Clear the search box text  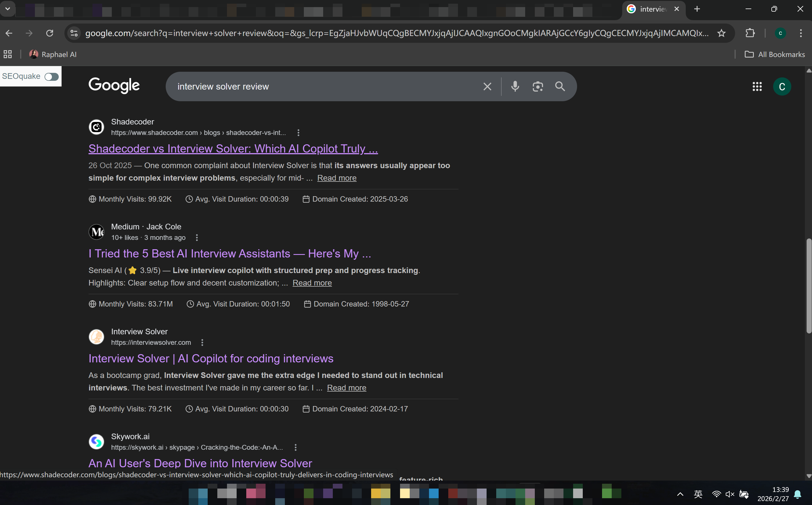click(487, 86)
